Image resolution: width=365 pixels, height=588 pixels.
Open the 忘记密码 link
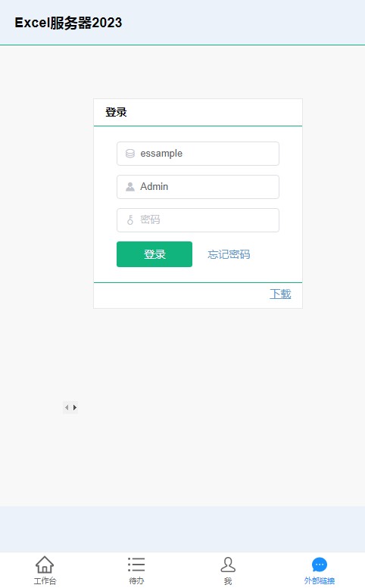click(229, 254)
